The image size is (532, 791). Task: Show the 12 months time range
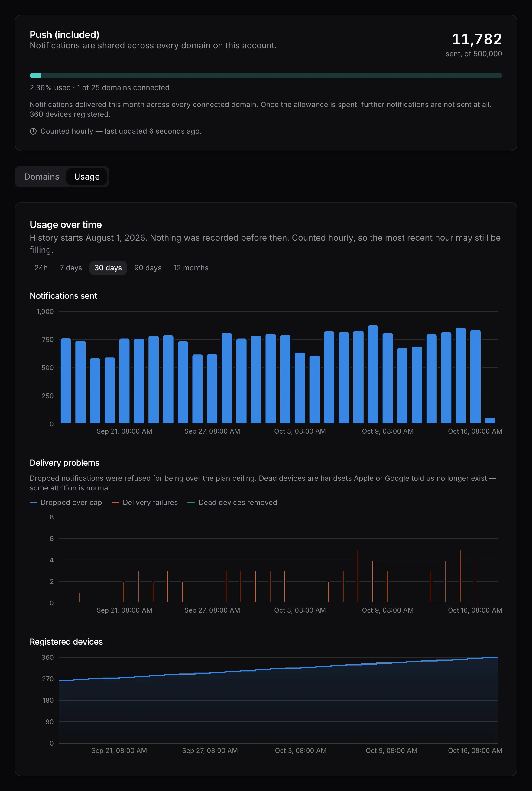pos(191,268)
